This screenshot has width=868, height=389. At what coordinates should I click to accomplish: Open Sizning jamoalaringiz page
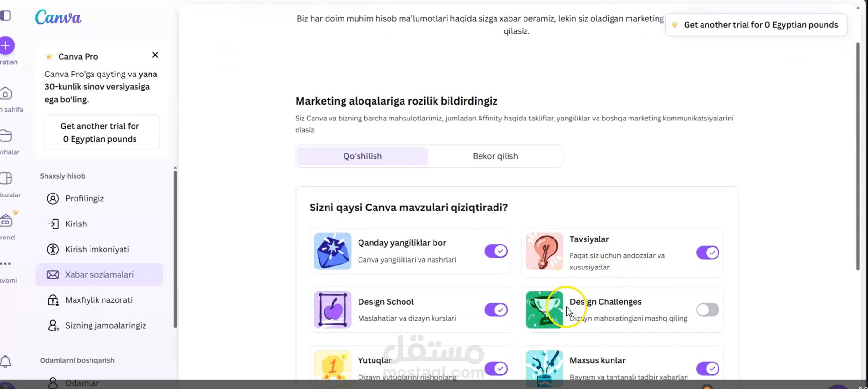(99, 325)
